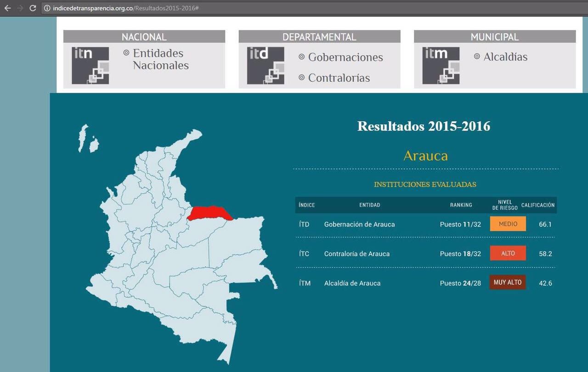Click the browser back arrow

click(x=7, y=8)
